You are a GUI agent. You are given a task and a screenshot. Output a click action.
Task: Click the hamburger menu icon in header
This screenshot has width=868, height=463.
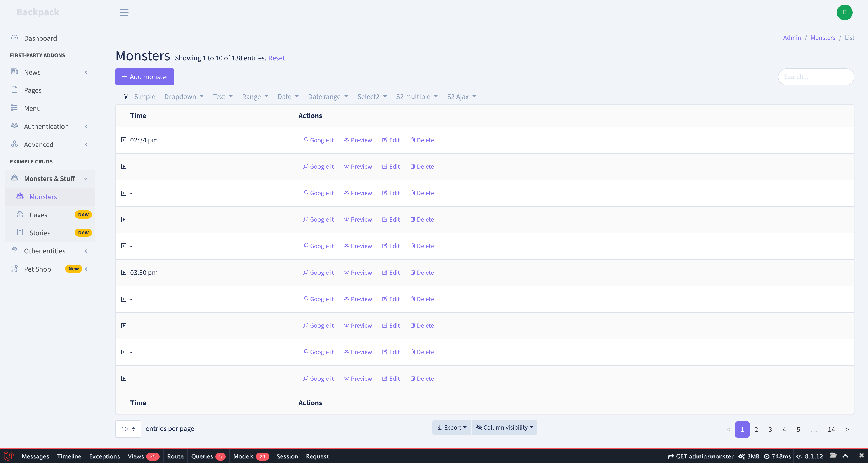point(124,12)
